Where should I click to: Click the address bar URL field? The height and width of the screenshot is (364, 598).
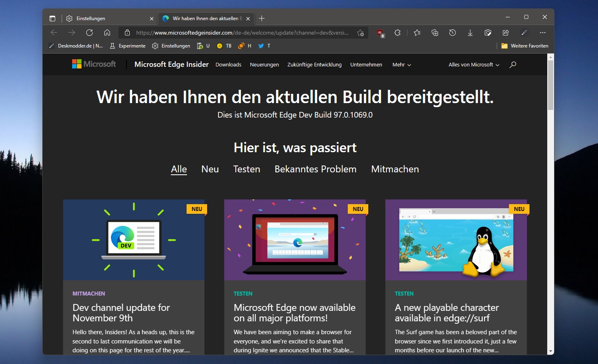(x=242, y=33)
